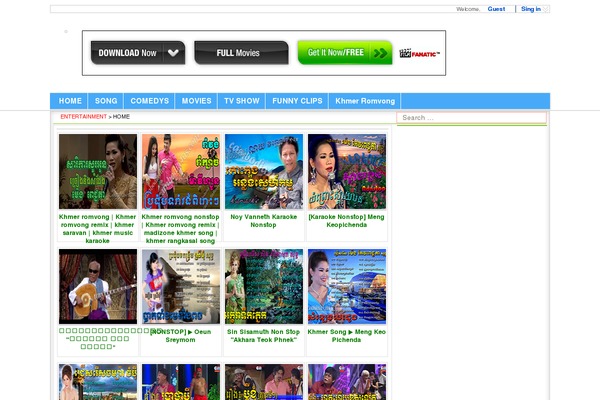The image size is (600, 400).
Task: Click the [Karaoke Nonstop] Meng Keopichenda title
Action: tap(346, 221)
